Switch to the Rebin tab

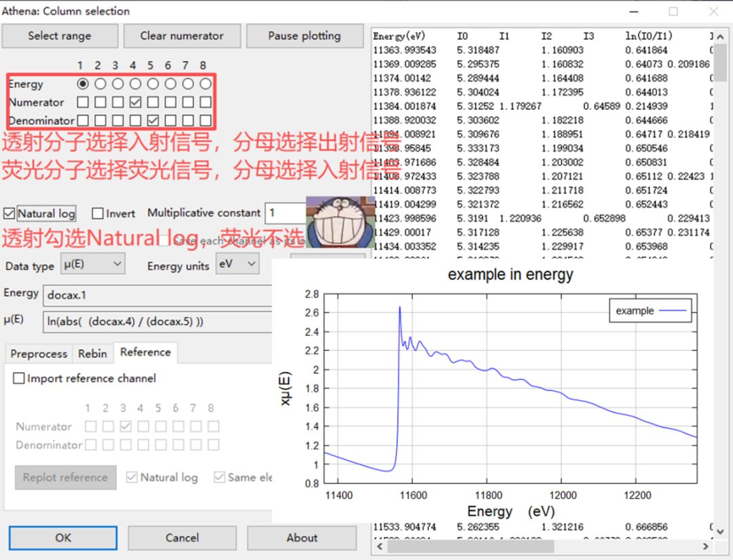(x=92, y=354)
